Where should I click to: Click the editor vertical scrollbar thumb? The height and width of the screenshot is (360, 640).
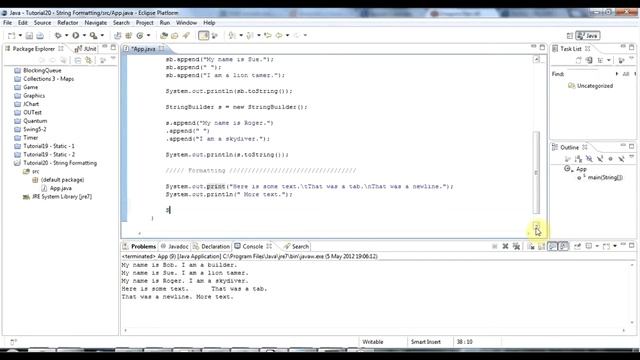click(x=536, y=172)
